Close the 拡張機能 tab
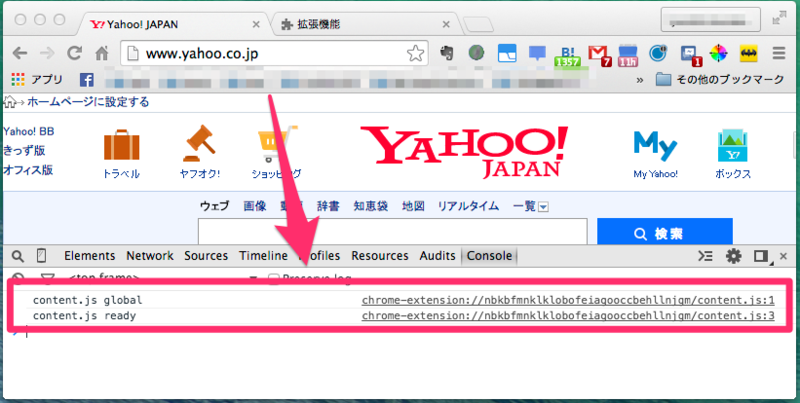 point(446,24)
